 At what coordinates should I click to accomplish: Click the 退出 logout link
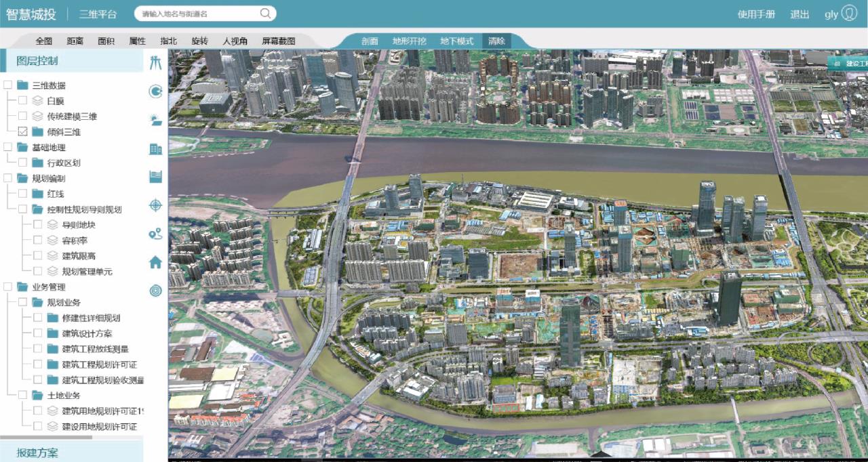(800, 14)
